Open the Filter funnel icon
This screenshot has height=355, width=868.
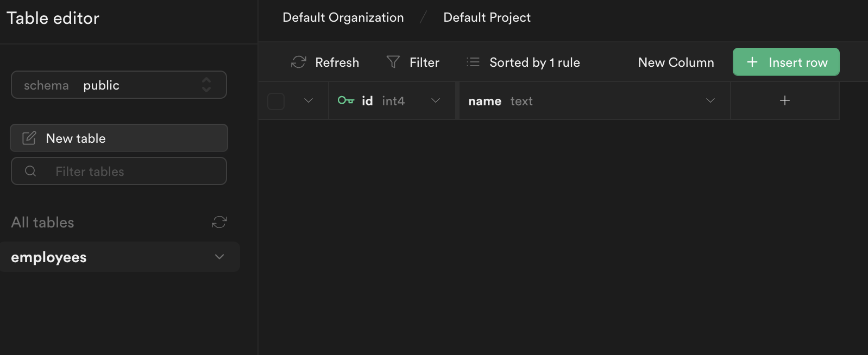(x=392, y=62)
